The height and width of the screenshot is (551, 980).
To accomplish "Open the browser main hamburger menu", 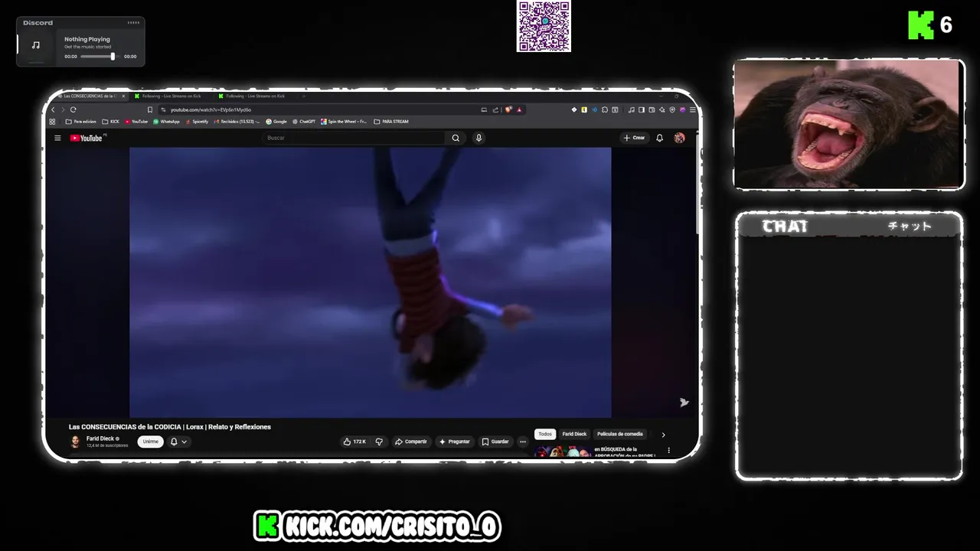I will click(693, 109).
